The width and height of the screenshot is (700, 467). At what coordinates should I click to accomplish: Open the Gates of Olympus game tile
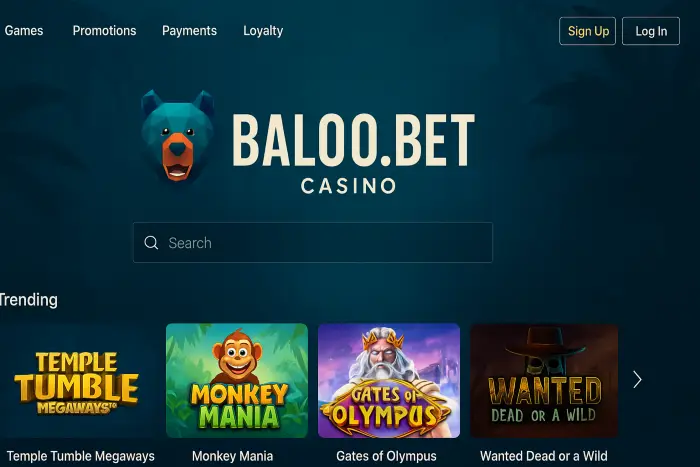click(x=389, y=380)
